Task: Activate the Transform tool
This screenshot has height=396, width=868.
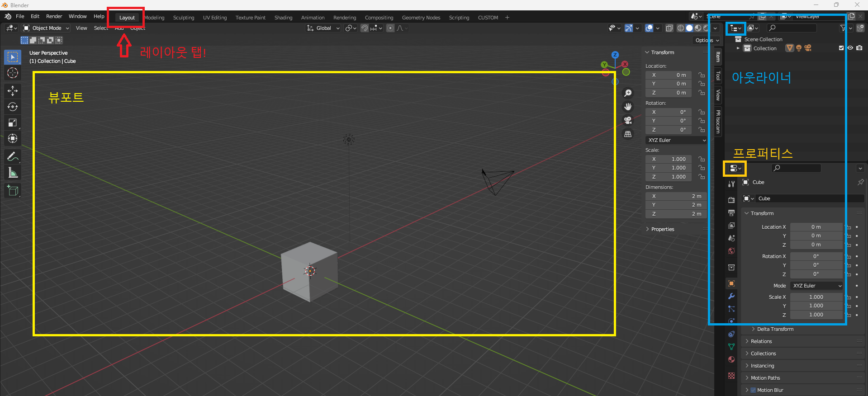Action: coord(13,138)
